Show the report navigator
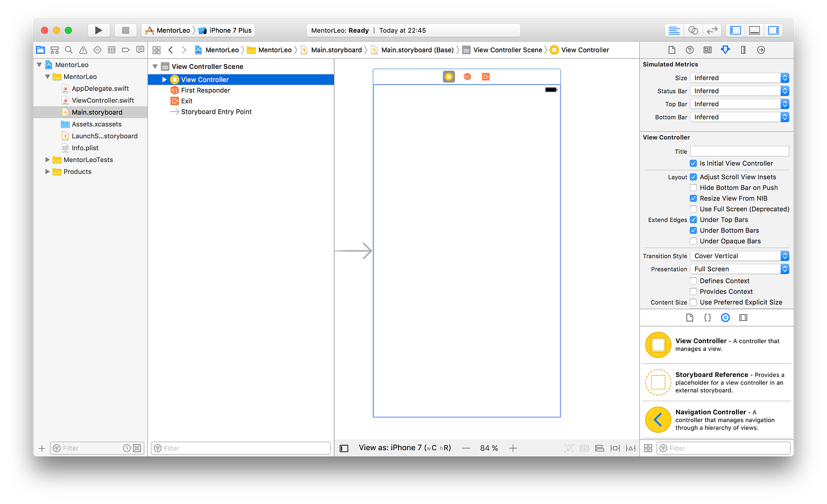827x504 pixels. click(x=140, y=50)
